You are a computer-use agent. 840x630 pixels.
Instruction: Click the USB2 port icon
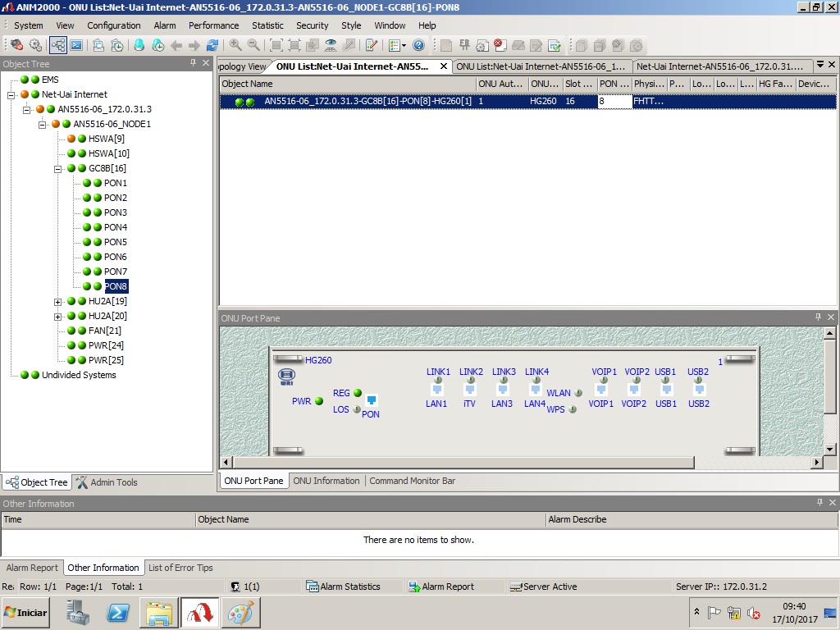tap(699, 390)
